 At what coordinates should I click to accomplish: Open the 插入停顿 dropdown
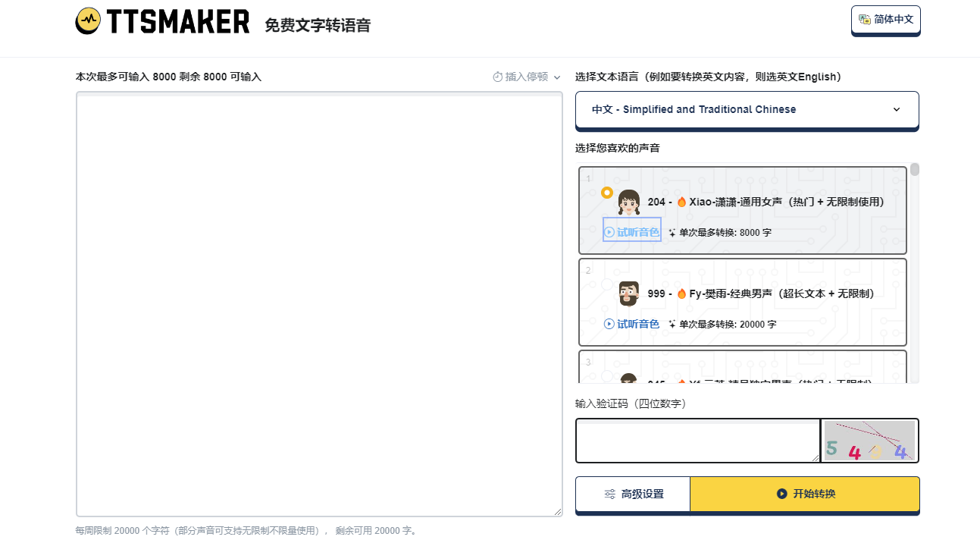(526, 77)
